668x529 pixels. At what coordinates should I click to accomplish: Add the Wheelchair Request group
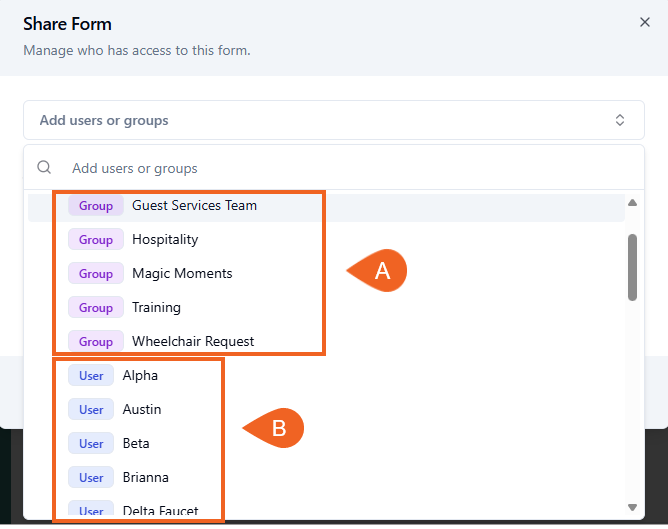[193, 342]
